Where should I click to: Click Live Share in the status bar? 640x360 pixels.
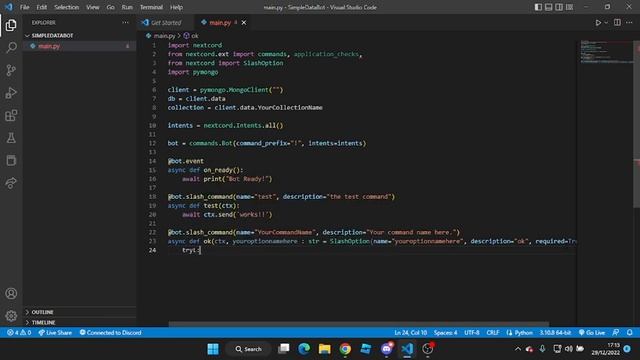55,333
